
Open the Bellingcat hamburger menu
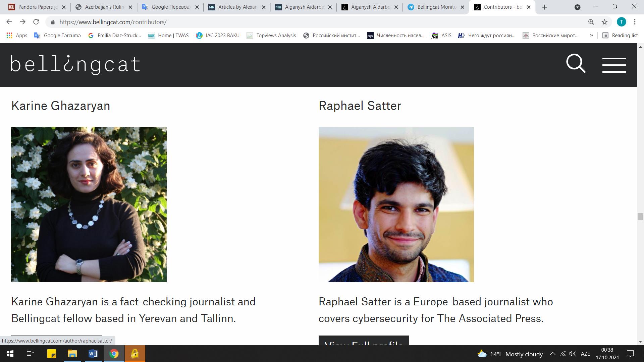click(614, 65)
